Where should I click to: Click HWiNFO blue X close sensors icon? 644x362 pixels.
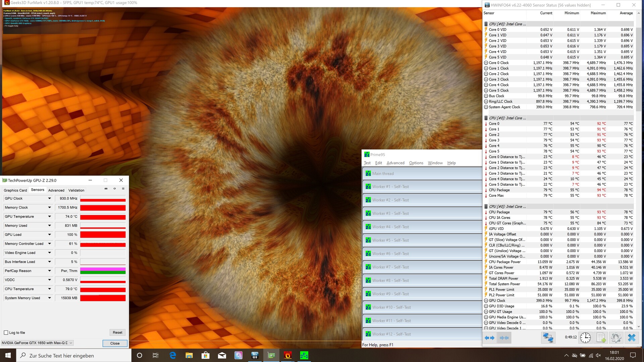pos(632,338)
